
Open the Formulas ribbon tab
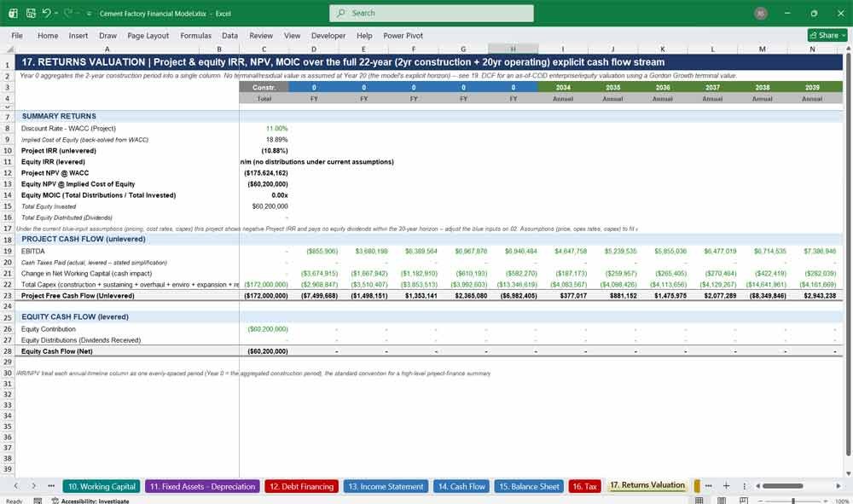click(x=196, y=35)
